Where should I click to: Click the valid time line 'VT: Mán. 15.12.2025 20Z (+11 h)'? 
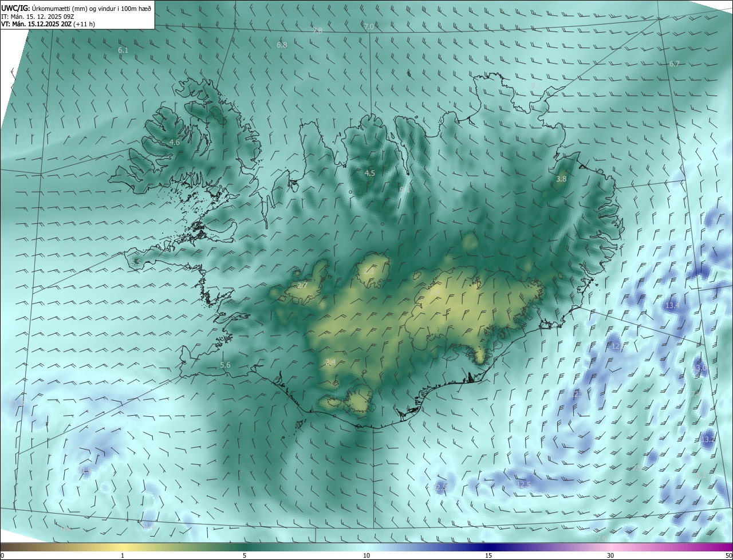click(x=49, y=25)
